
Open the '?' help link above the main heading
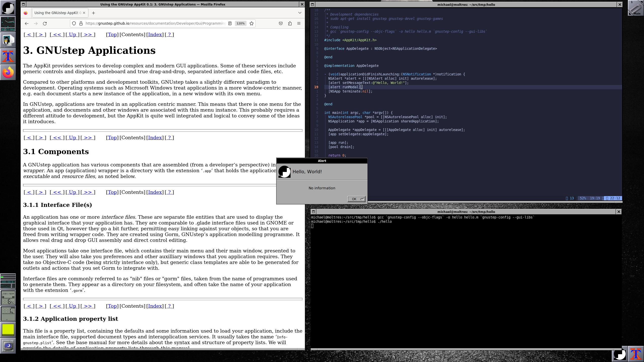click(169, 35)
